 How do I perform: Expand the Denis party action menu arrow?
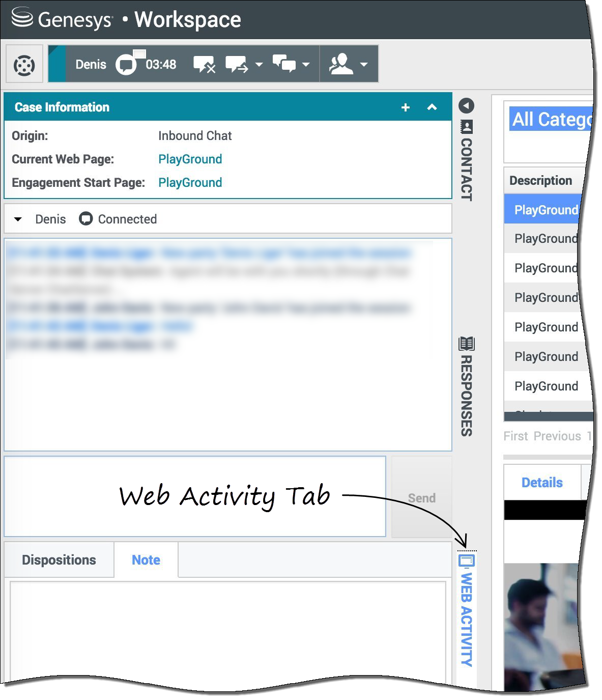[18, 219]
